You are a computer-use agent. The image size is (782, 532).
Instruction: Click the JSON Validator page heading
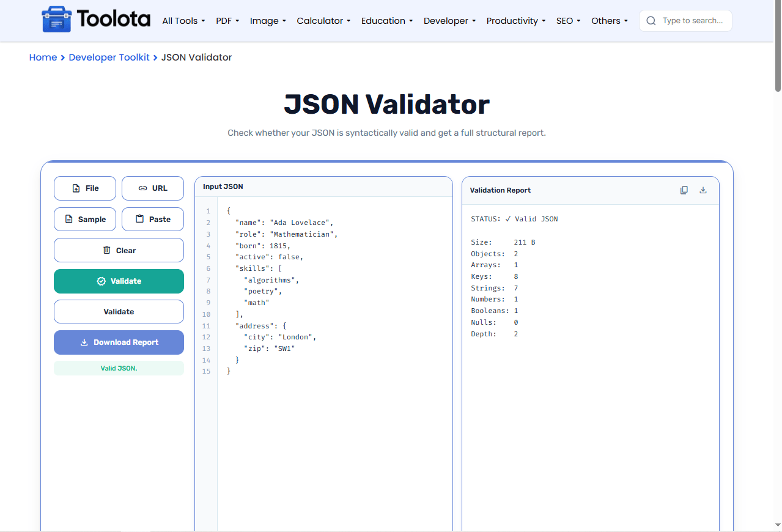(386, 104)
